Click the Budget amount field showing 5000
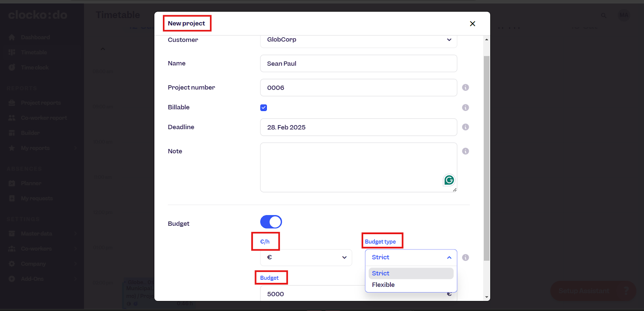Screen dimensions: 644x311 pyautogui.click(x=314, y=294)
